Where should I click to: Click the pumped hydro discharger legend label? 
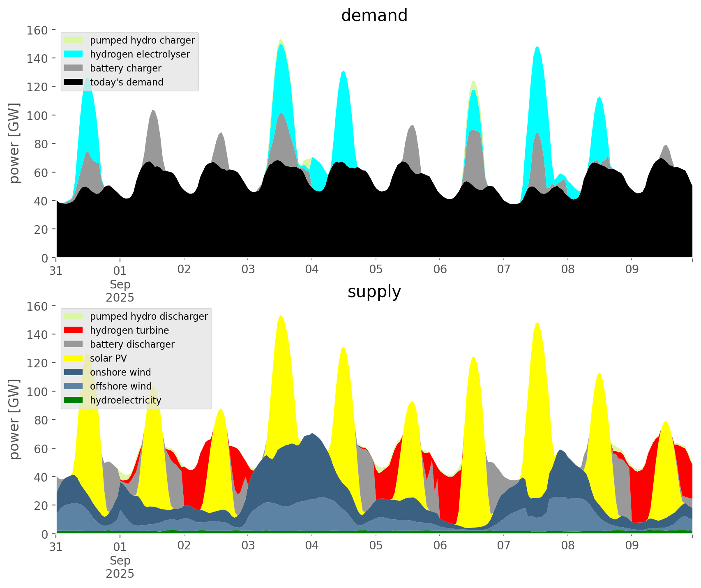click(x=149, y=316)
